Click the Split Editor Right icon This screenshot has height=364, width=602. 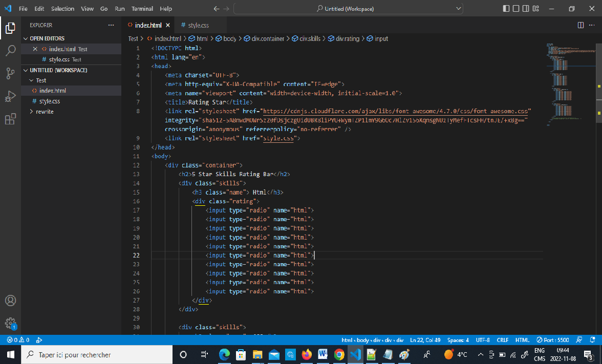tap(580, 25)
